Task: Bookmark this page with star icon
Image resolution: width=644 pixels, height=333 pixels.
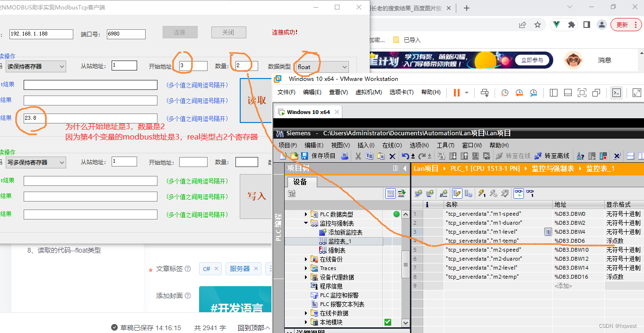Action: (538, 25)
